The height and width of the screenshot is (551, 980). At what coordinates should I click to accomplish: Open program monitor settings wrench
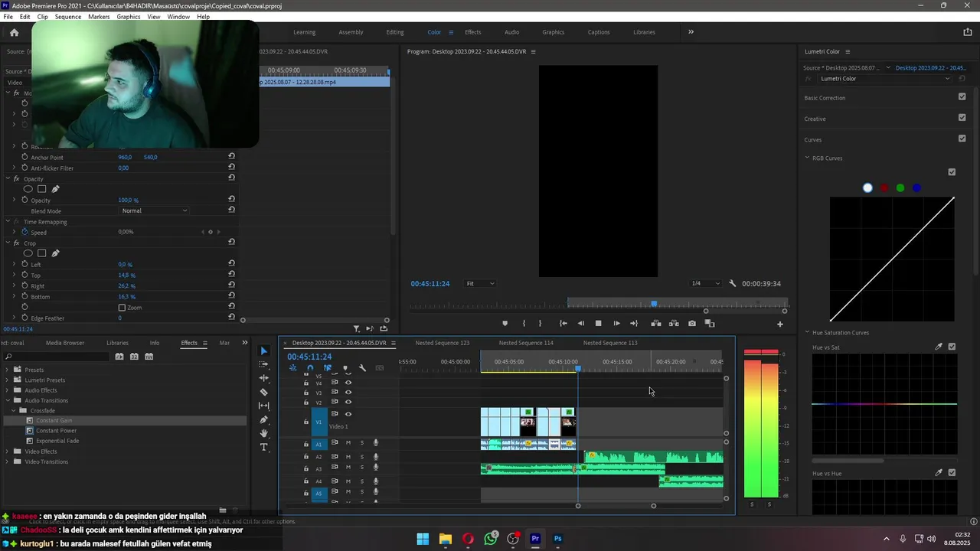(733, 284)
